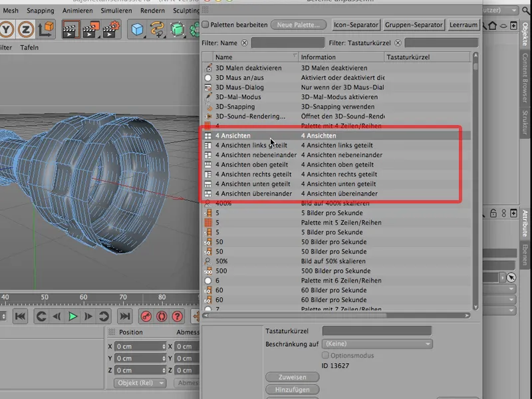Click the Zuweisen button
Screen dimensions: 532x399
(x=292, y=377)
